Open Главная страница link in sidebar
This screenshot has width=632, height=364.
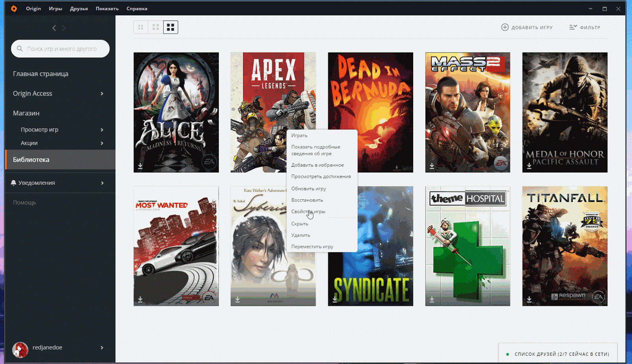(41, 74)
